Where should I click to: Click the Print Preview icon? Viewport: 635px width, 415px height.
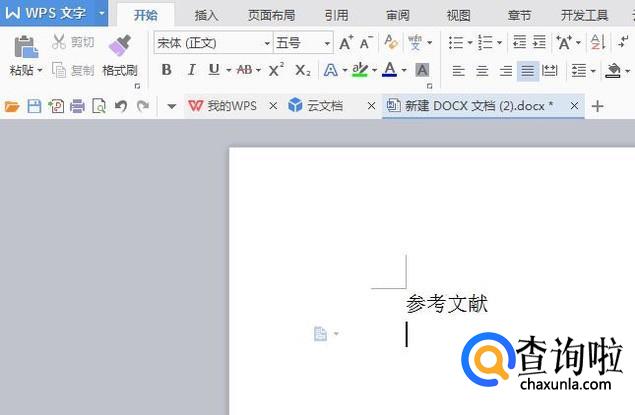99,106
